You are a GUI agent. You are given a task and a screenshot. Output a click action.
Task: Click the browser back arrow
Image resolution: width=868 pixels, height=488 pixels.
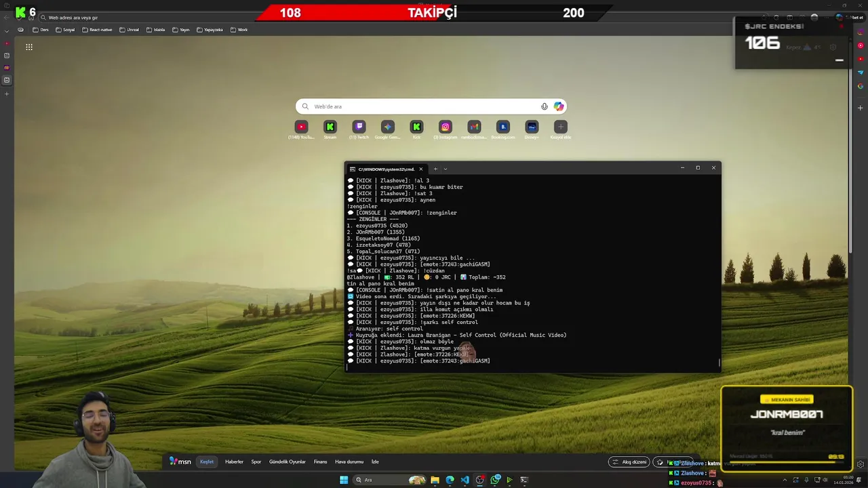click(7, 18)
